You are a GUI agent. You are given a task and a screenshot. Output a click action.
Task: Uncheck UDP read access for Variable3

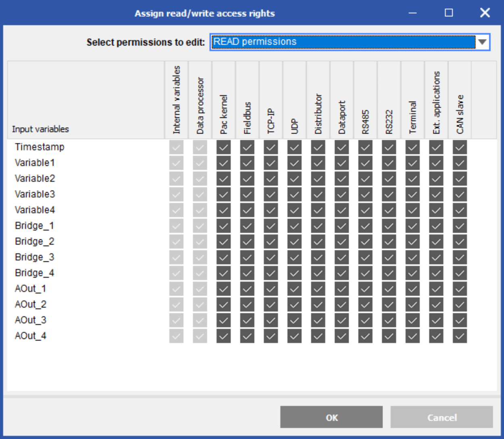click(294, 194)
